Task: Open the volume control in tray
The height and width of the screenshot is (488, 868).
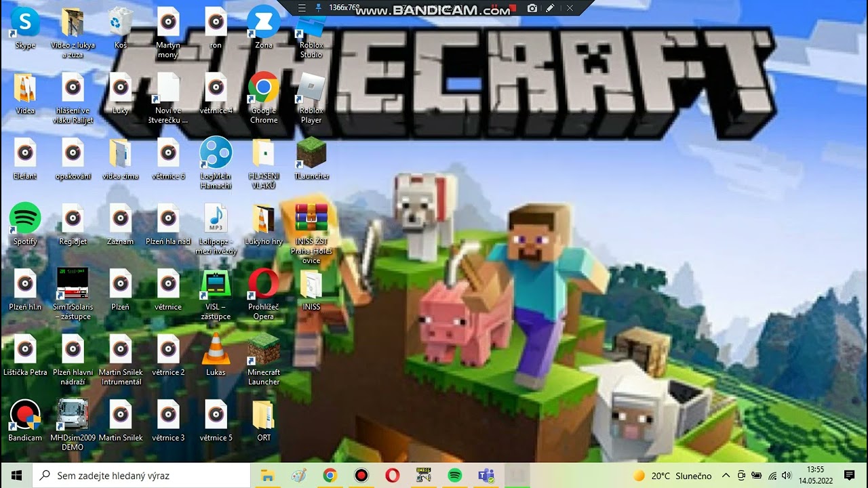Action: [787, 476]
